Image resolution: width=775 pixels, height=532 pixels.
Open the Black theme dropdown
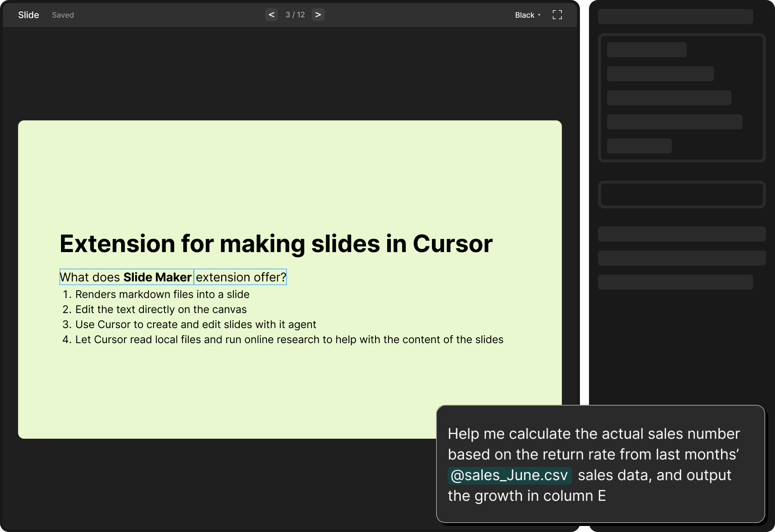click(x=528, y=15)
